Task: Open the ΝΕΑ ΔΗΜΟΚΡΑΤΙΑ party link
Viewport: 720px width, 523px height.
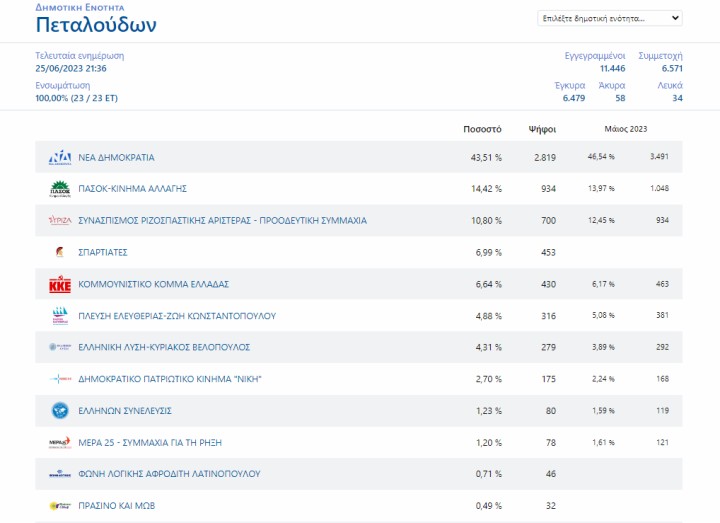Action: point(116,157)
